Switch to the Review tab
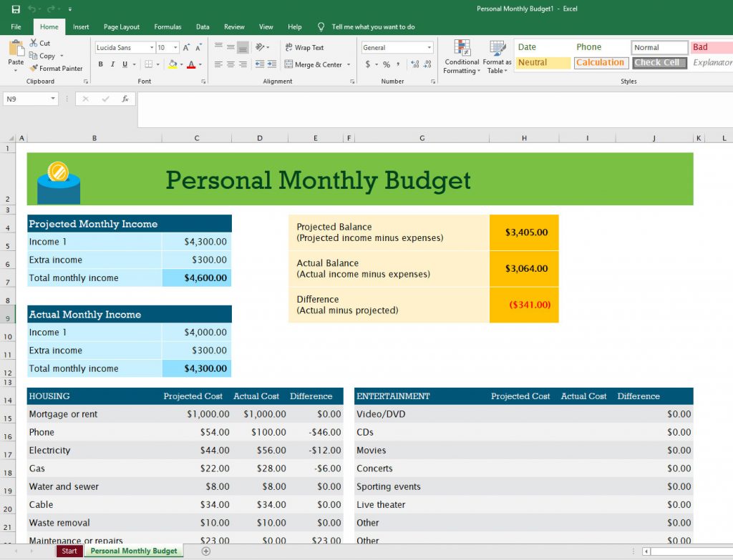This screenshot has height=560, width=733. 234,26
